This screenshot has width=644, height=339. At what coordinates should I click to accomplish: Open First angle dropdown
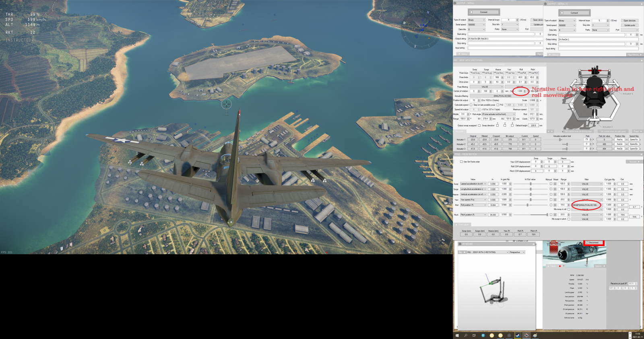click(498, 114)
